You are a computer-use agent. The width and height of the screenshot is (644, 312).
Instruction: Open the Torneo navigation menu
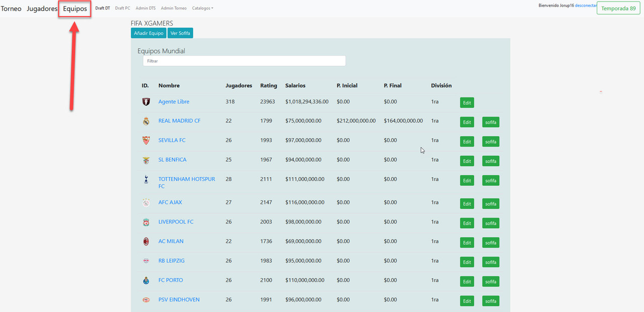[11, 9]
